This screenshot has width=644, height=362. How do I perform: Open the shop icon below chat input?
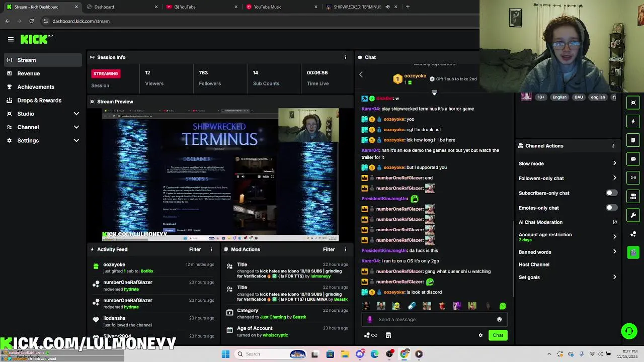point(388,335)
